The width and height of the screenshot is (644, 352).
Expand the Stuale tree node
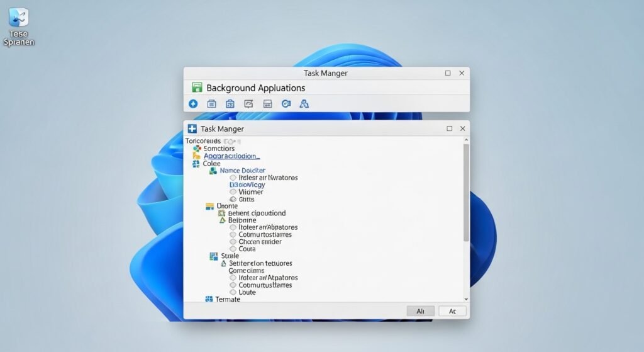(x=213, y=256)
